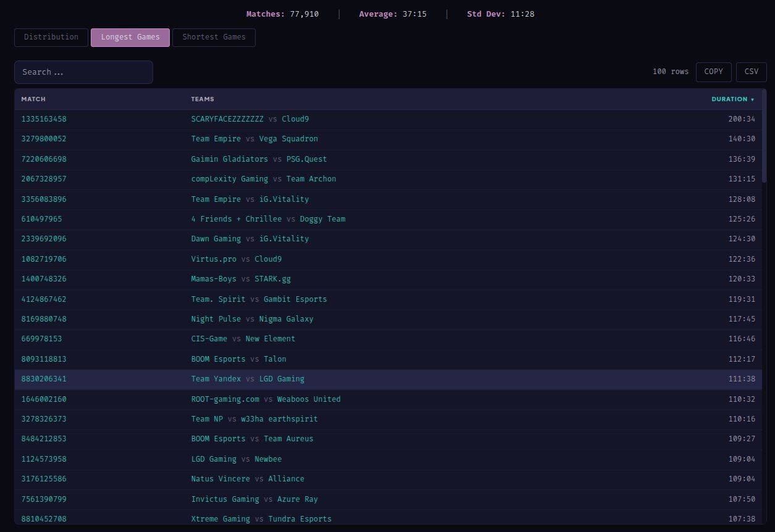Click Talon team link

275,359
